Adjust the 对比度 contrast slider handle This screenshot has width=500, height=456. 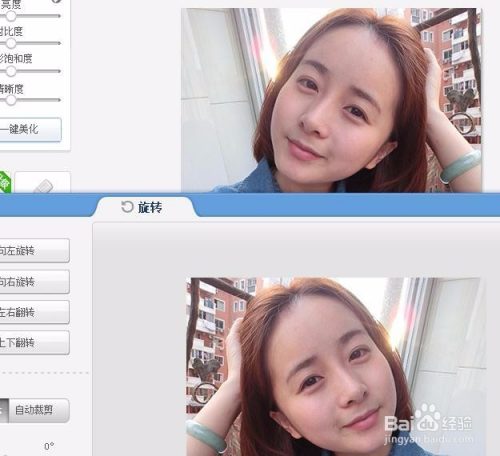tap(11, 43)
